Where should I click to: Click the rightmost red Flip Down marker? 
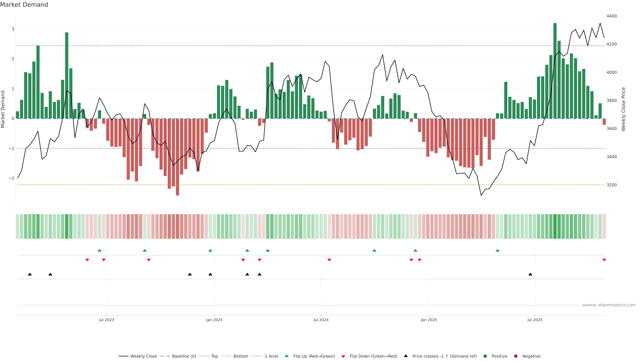point(604,260)
